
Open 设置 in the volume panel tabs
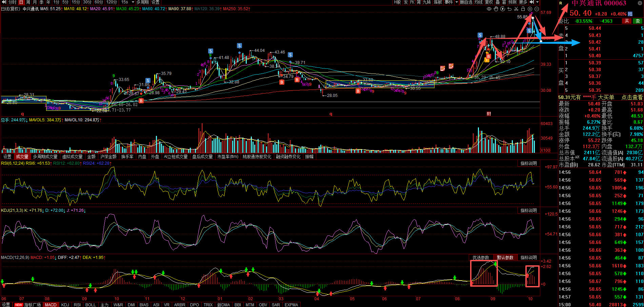7,157
